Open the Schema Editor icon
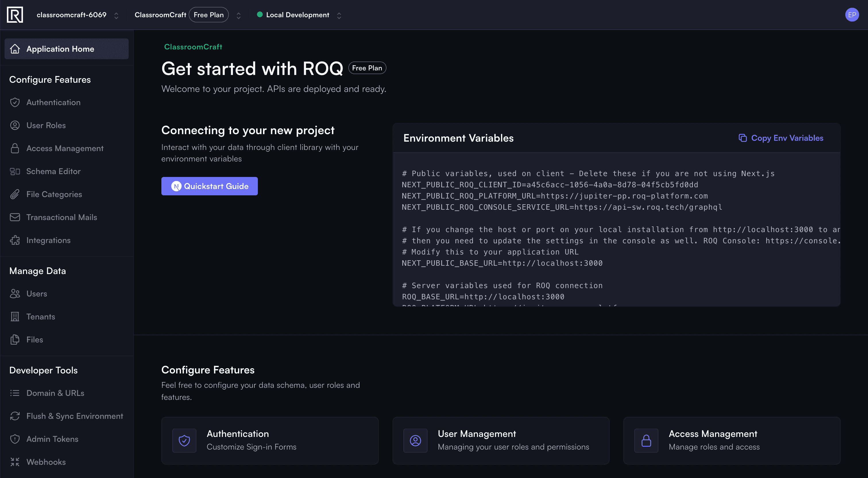The width and height of the screenshot is (868, 478). coord(15,171)
